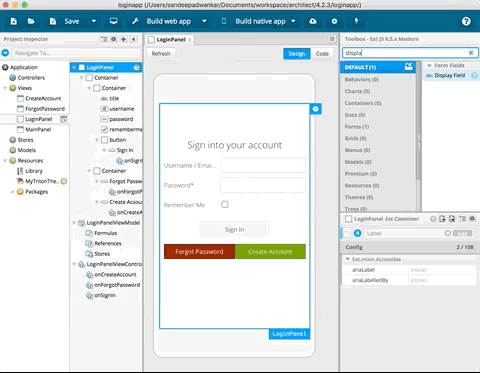The height and width of the screenshot is (373, 480).
Task: Click the Refresh button
Action: (x=161, y=54)
